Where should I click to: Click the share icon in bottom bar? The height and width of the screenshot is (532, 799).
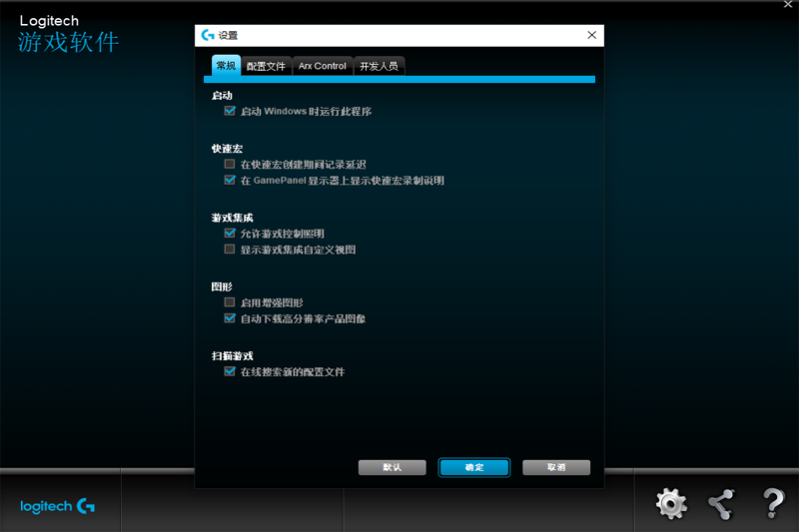[721, 504]
